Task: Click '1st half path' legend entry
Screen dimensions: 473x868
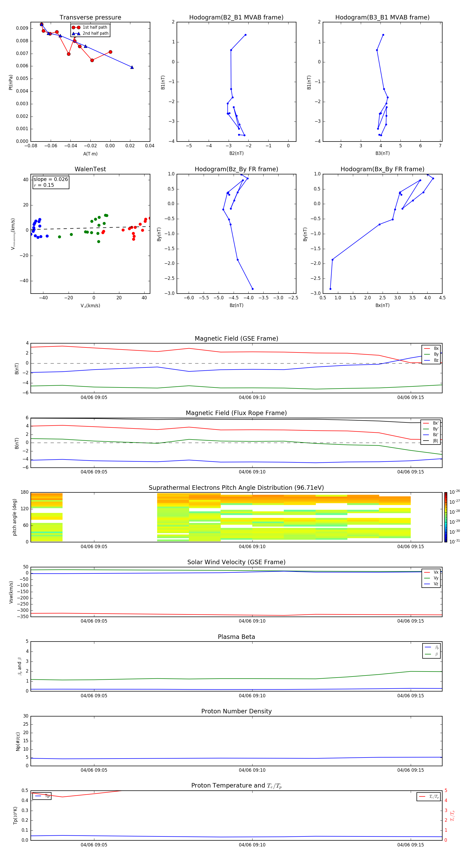Action: pyautogui.click(x=90, y=27)
